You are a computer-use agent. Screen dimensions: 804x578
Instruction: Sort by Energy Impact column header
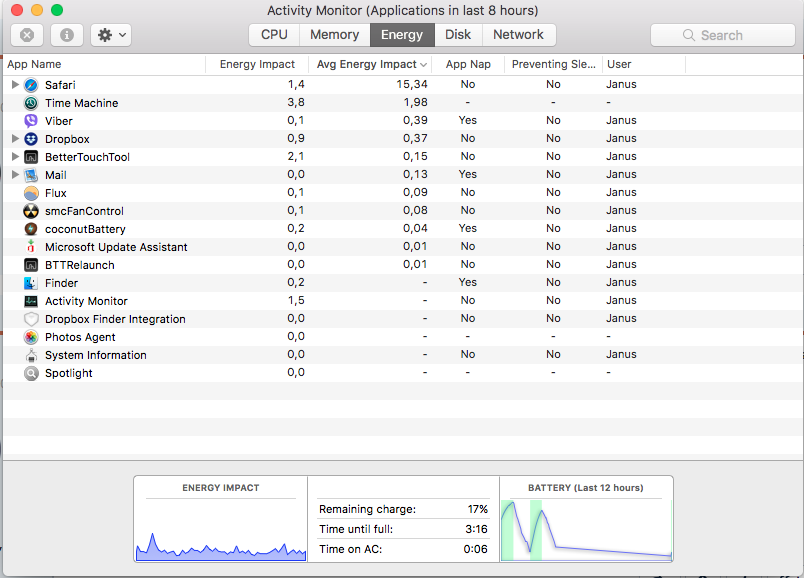pos(257,64)
